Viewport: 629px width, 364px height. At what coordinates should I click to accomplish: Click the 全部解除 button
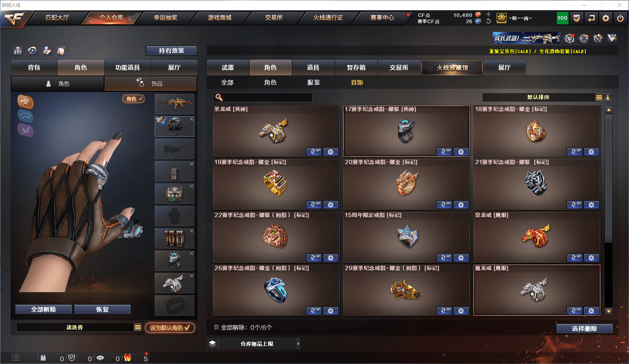(44, 309)
